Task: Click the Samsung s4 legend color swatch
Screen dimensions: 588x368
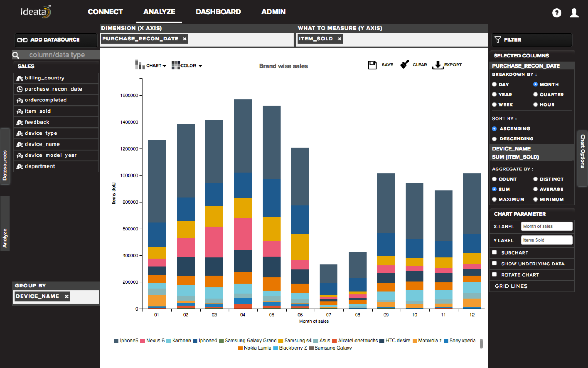Action: click(281, 341)
